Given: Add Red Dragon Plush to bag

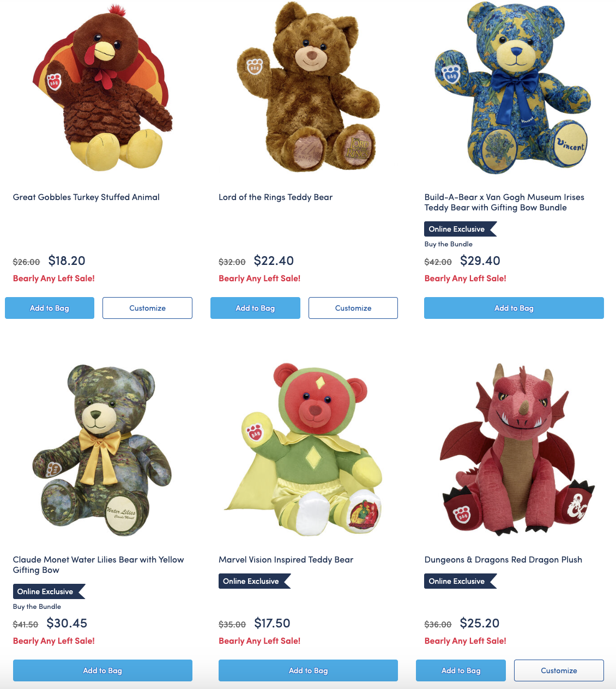Looking at the screenshot, I should point(461,670).
